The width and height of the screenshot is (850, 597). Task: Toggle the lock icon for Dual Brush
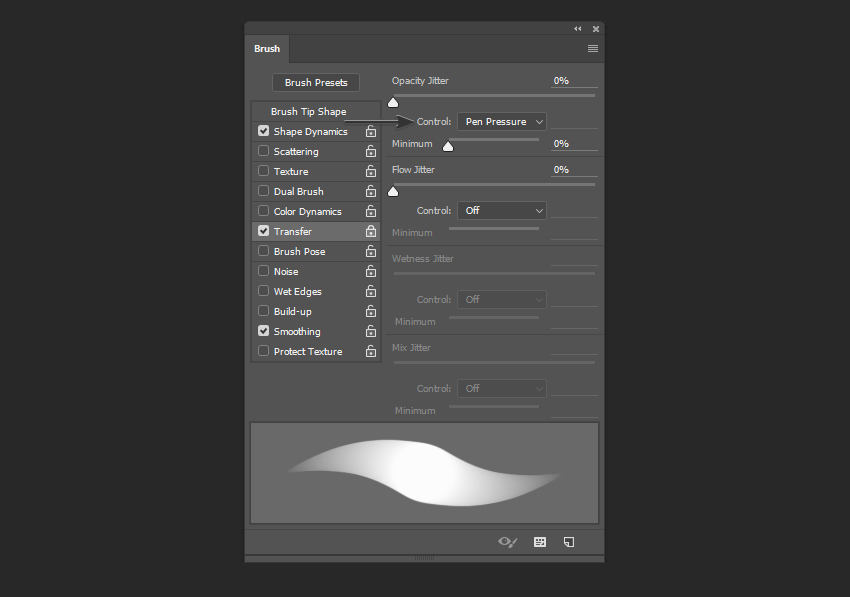tap(371, 191)
